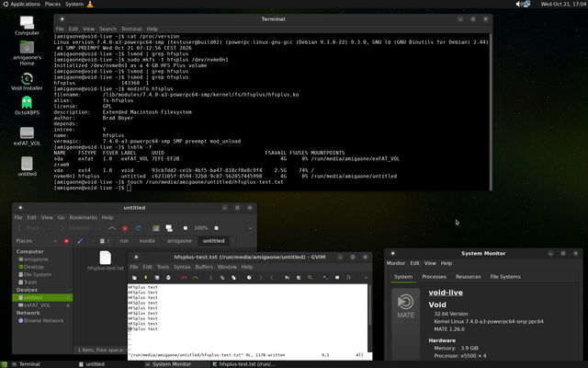Open Applications menu in top panel

(22, 4)
